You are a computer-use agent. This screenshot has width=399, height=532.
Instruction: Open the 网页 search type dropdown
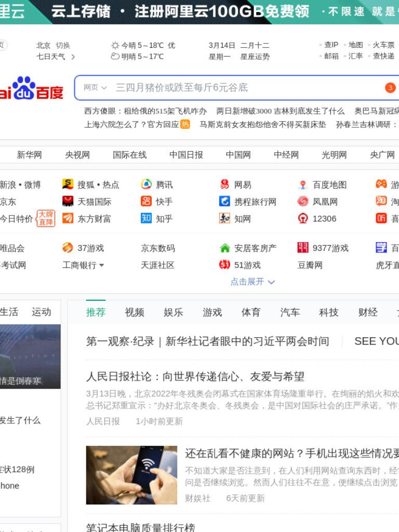pyautogui.click(x=96, y=87)
